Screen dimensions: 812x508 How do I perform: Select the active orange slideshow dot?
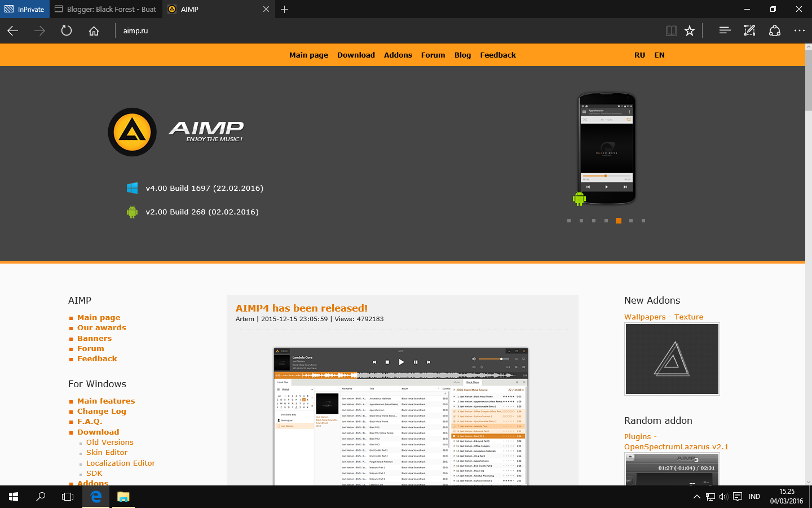point(619,221)
